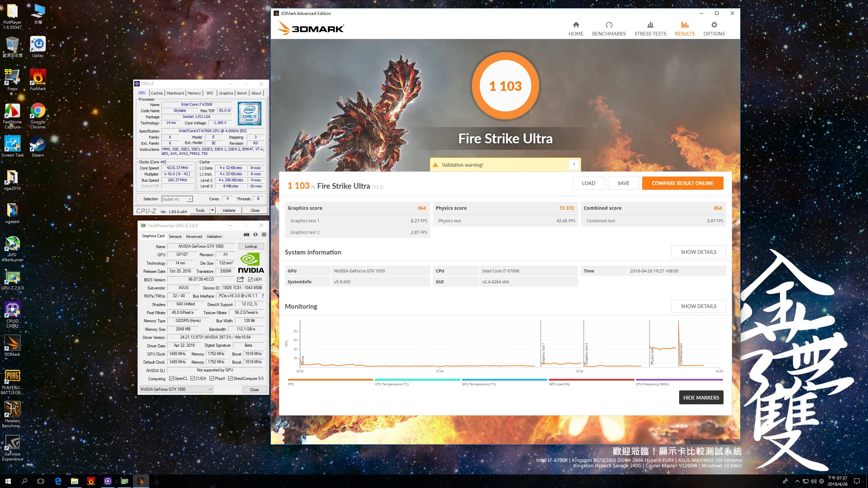Click the purple CPU Frequency legend bar
Viewport: 868px width, 488px height.
[x=679, y=380]
